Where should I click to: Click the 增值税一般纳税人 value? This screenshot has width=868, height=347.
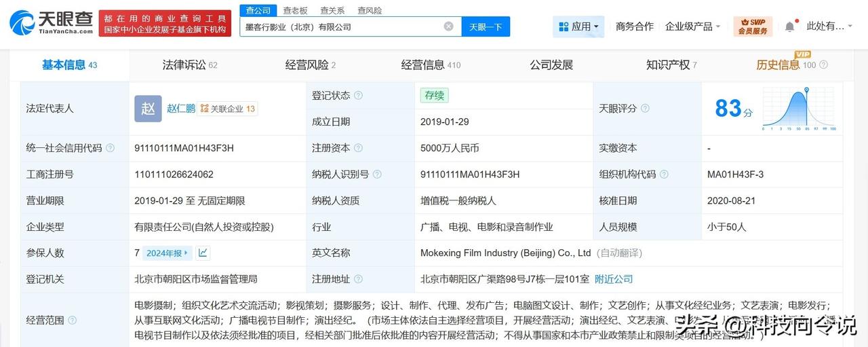pos(458,200)
